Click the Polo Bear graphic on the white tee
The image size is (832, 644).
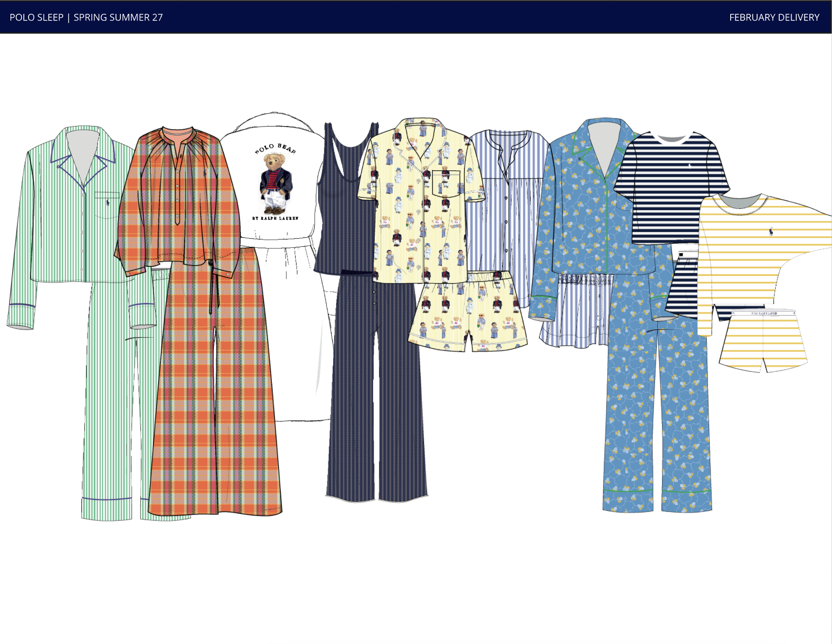click(276, 183)
